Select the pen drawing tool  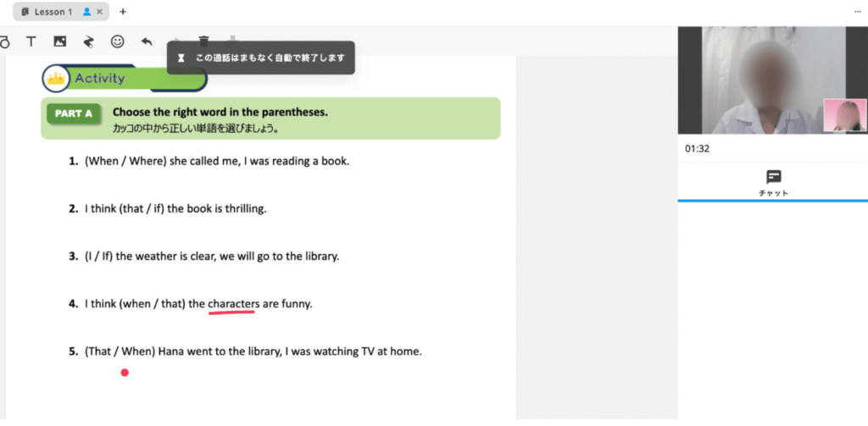pyautogui.click(x=88, y=41)
